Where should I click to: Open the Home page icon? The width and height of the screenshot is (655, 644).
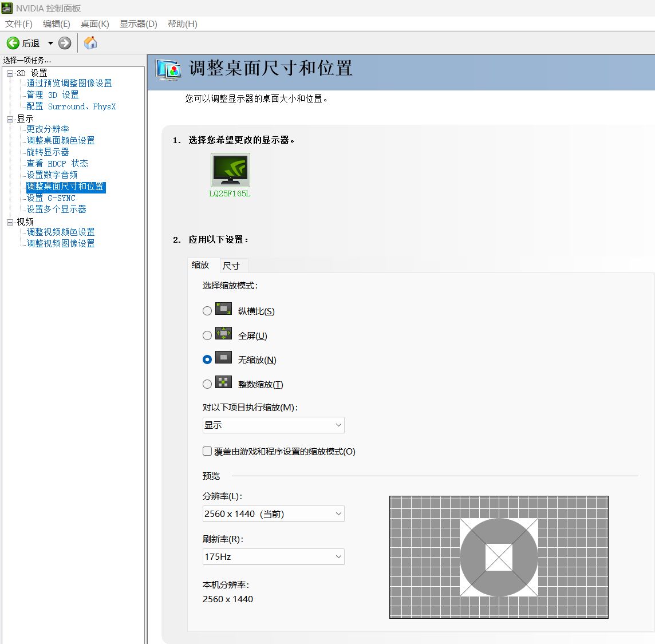pos(90,42)
